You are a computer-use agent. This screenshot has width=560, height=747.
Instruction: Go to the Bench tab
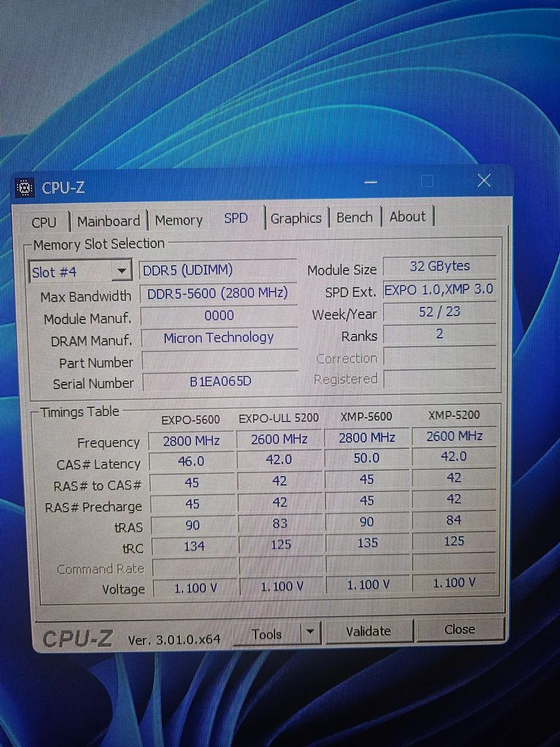[x=355, y=217]
